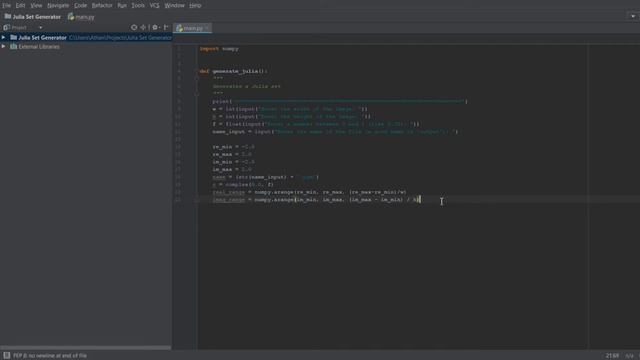The height and width of the screenshot is (360, 640).
Task: Click tool window toggle icon in status bar
Action: coord(7,356)
